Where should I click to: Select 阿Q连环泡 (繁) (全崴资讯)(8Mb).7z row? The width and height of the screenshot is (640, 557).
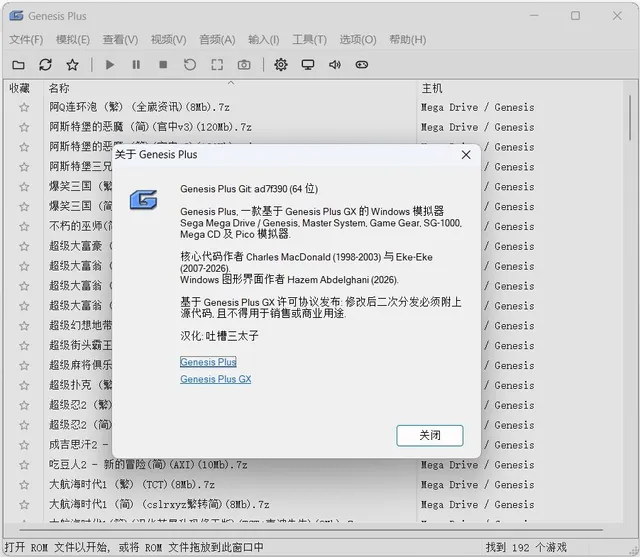[x=314, y=107]
